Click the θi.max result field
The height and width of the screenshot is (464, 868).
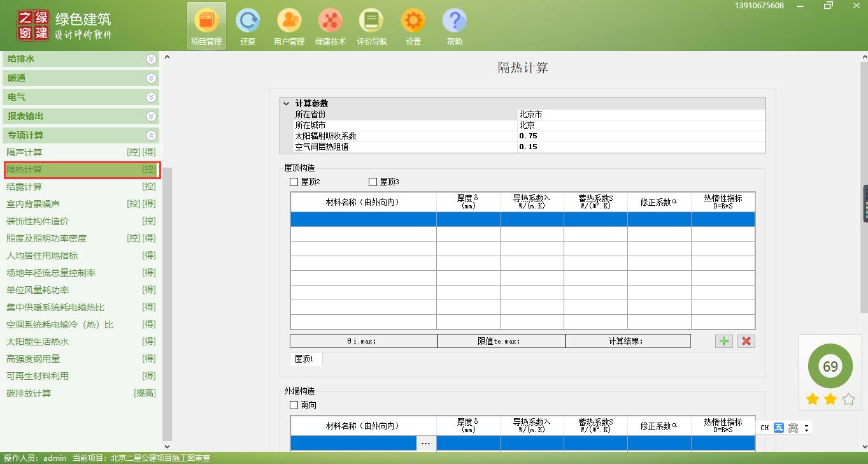(363, 341)
